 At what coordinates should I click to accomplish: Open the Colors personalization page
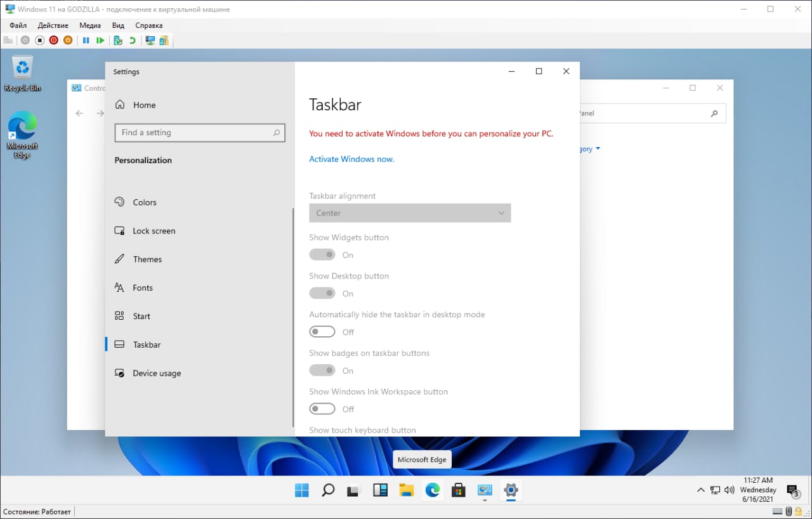coord(144,202)
